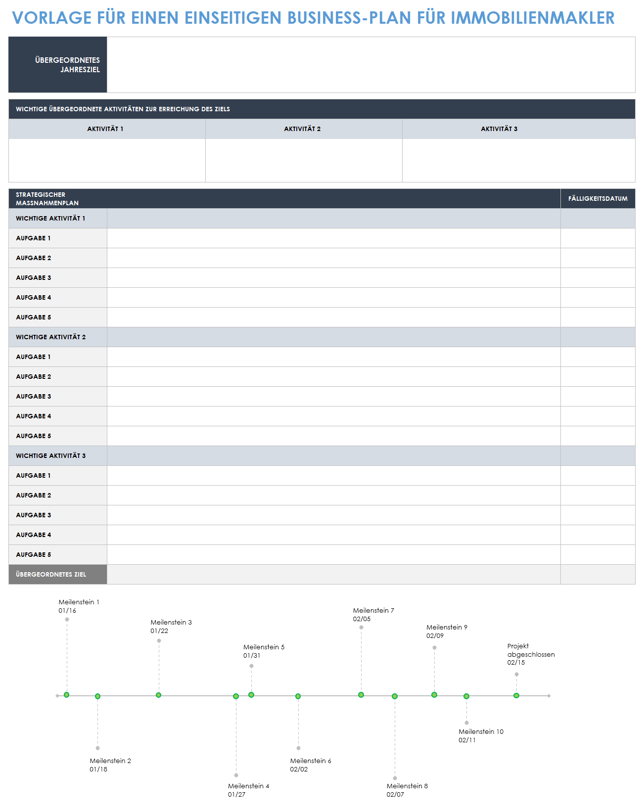
Task: Click the Übergeordnetes Ziel description cell
Action: point(334,575)
